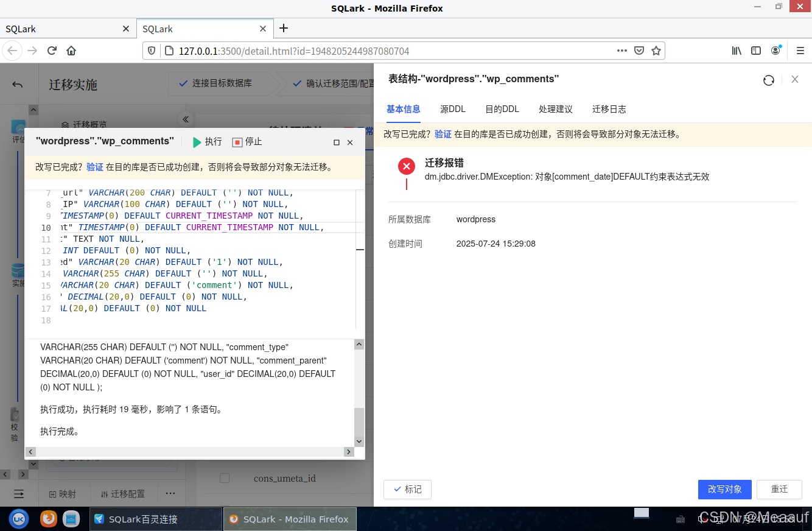Click the output pane horizontal scroll left arrow
812x531 pixels.
tap(30, 452)
